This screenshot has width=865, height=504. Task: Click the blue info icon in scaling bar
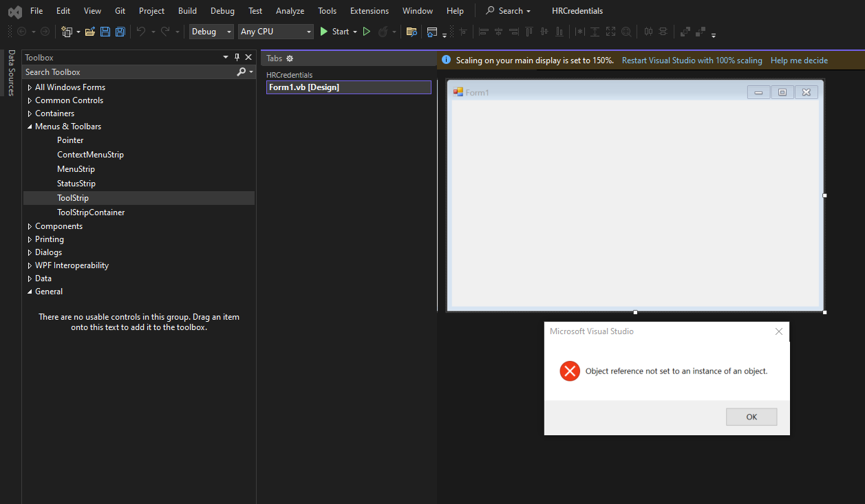pyautogui.click(x=446, y=61)
